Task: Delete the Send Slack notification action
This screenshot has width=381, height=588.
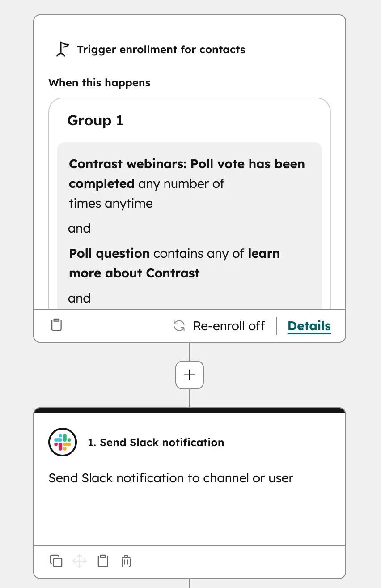Action: (x=126, y=561)
